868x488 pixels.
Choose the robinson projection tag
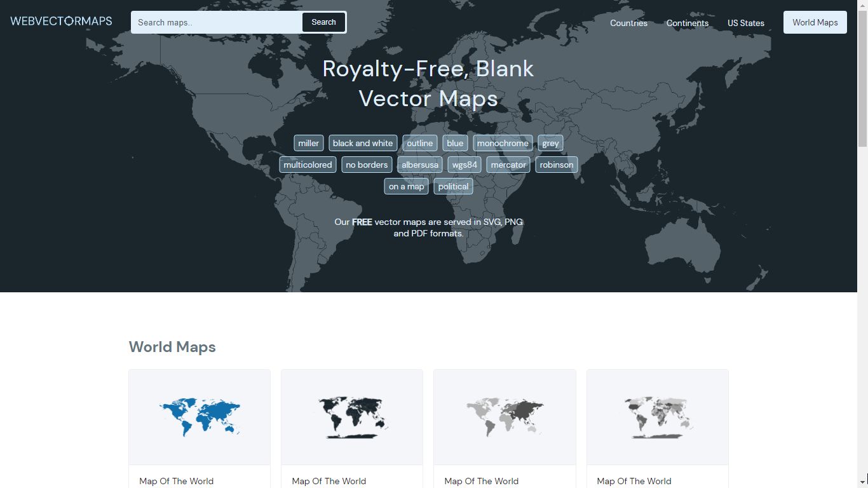coord(556,165)
